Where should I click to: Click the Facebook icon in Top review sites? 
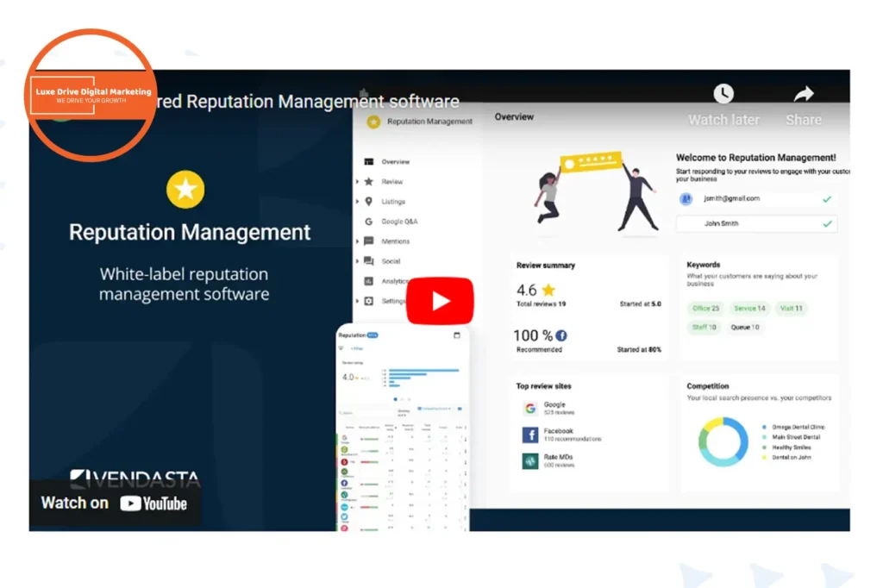[x=529, y=435]
